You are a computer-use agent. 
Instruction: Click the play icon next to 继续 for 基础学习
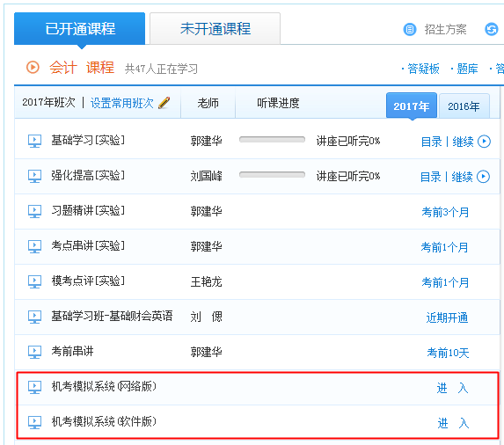pos(484,142)
